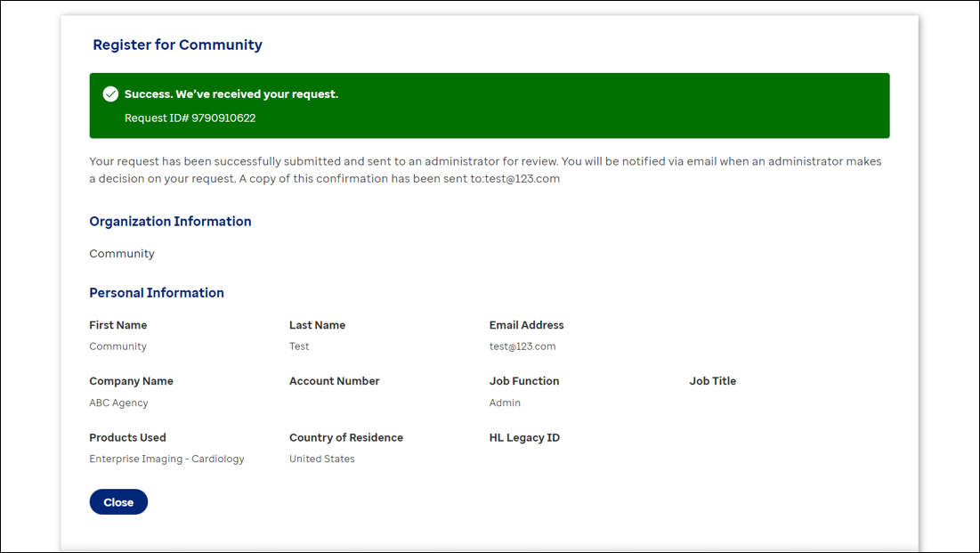Select the Email Address field label
Image resolution: width=980 pixels, height=553 pixels.
click(526, 325)
